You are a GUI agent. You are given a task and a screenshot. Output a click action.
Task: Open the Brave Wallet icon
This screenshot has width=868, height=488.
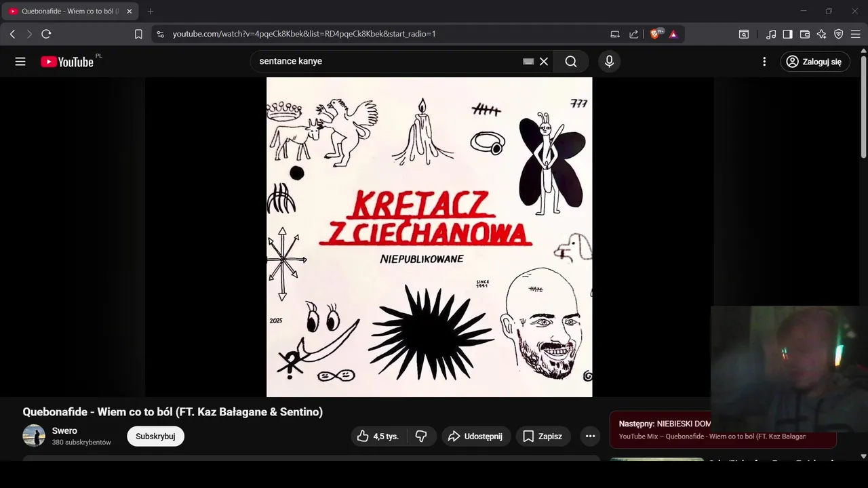pyautogui.click(x=805, y=34)
